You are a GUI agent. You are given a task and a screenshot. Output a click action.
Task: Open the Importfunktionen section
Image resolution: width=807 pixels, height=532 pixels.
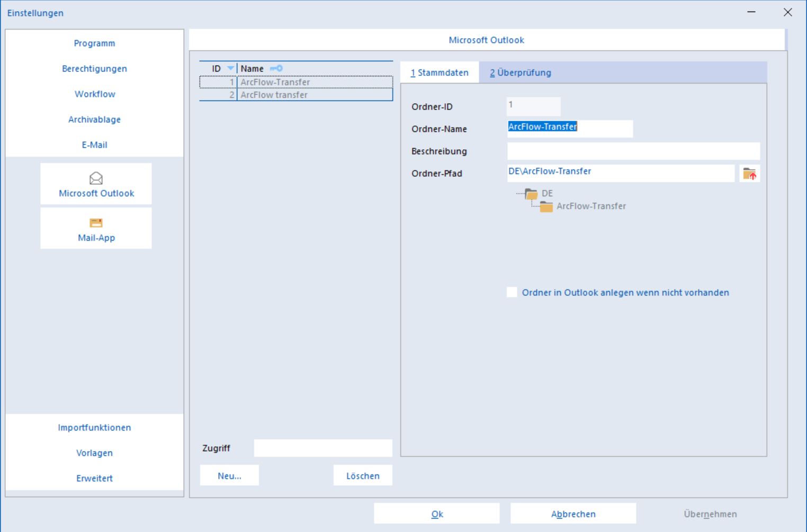[x=94, y=428]
